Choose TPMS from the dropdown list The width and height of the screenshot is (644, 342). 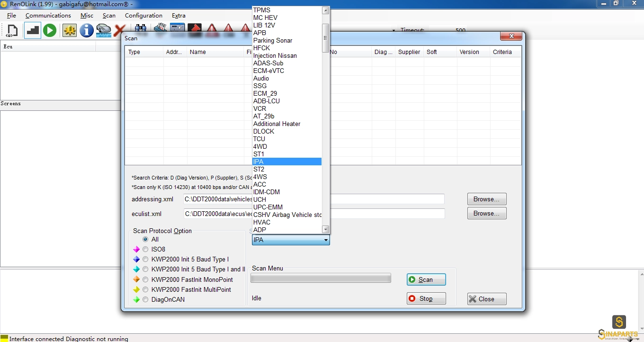tap(287, 10)
